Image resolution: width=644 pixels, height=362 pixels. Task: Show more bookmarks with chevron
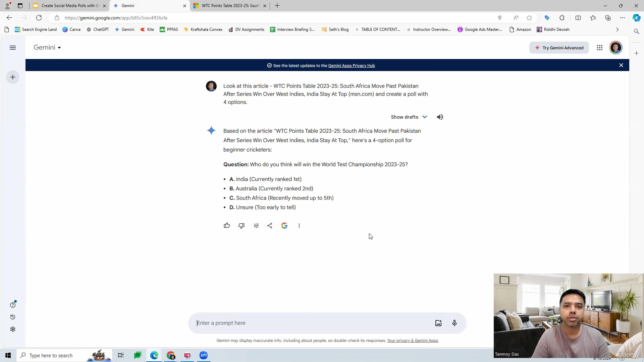click(x=617, y=29)
